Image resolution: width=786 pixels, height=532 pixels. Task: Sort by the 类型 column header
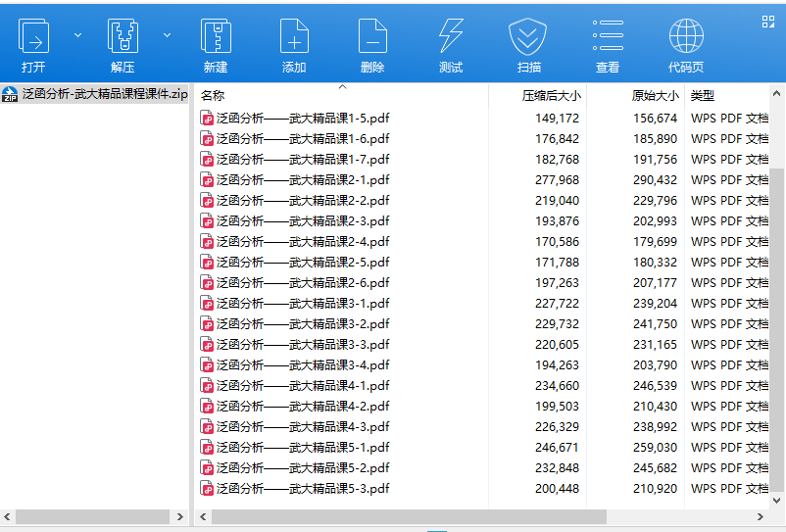tap(703, 95)
